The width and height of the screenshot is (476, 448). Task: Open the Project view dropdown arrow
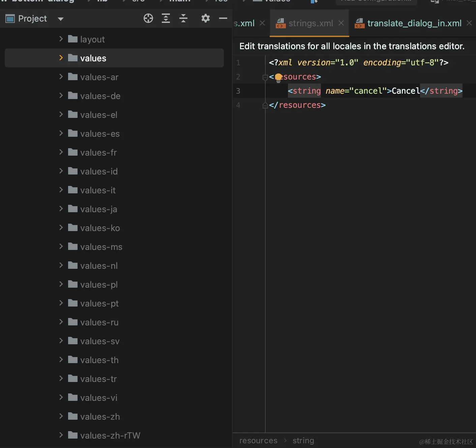click(61, 19)
